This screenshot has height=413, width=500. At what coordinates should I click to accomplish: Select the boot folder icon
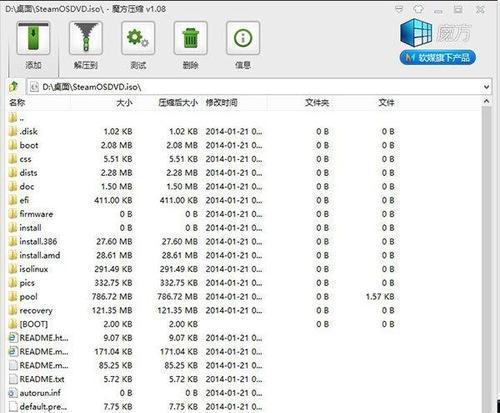click(13, 145)
